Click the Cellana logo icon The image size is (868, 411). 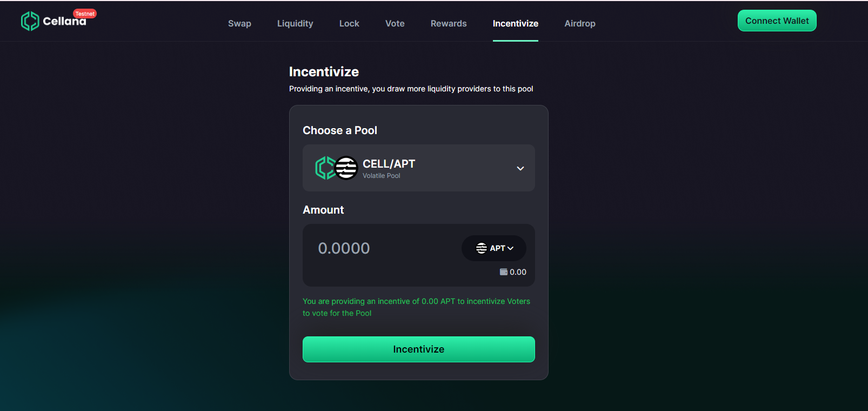(x=30, y=21)
